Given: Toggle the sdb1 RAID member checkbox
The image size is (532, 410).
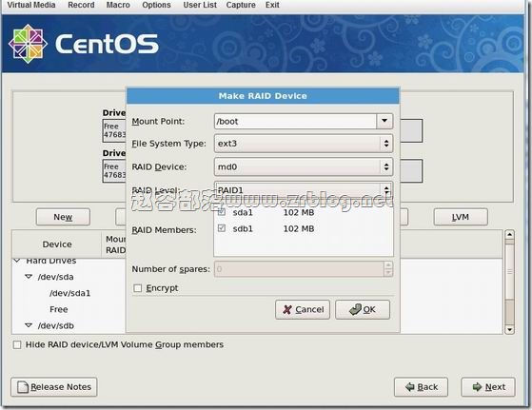Looking at the screenshot, I should (222, 228).
